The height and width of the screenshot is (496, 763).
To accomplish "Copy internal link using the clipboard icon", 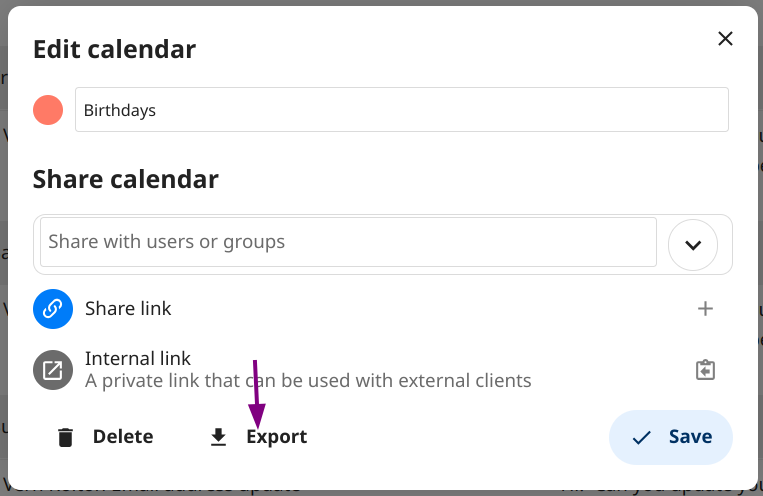I will click(705, 370).
